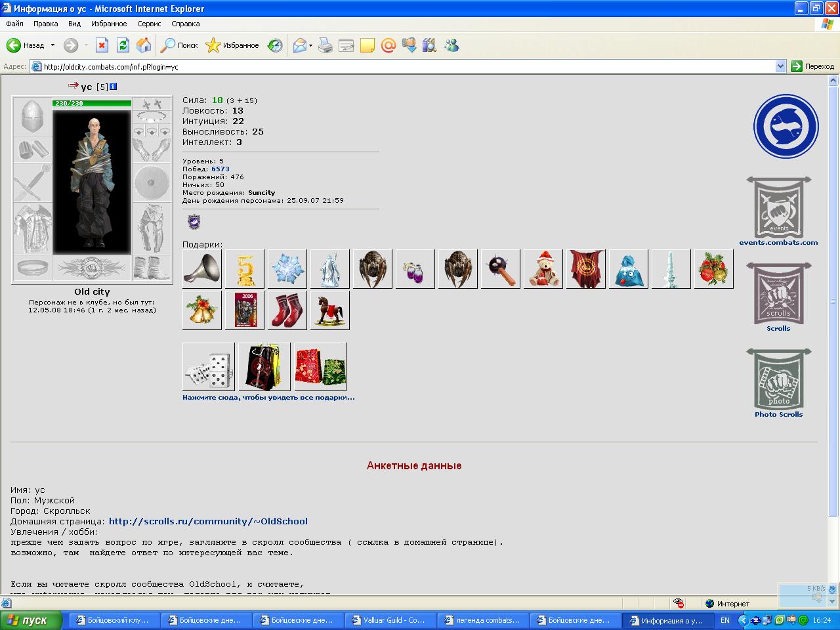
Task: Click the link to see all gifts
Action: [x=268, y=398]
